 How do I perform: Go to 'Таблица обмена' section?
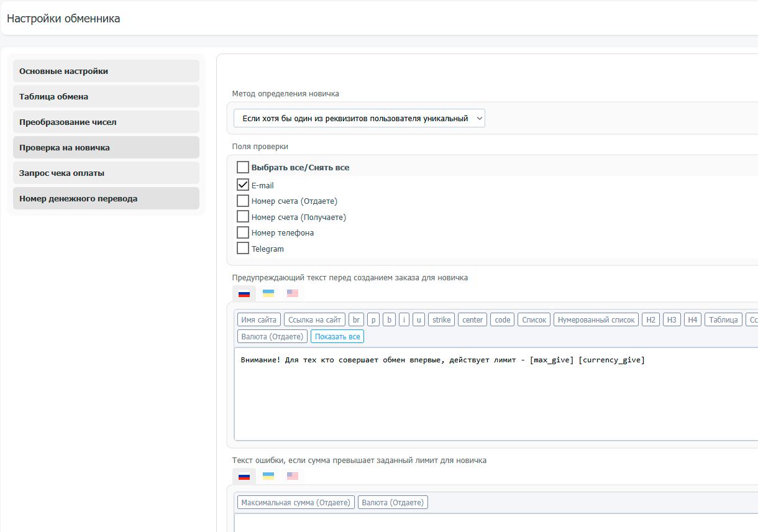tap(106, 96)
